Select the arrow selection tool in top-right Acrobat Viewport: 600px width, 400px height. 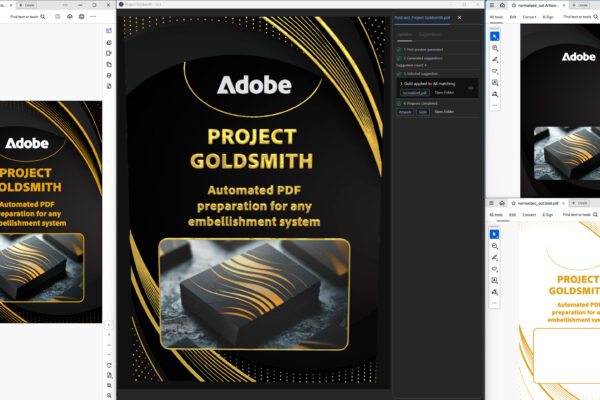(x=495, y=36)
